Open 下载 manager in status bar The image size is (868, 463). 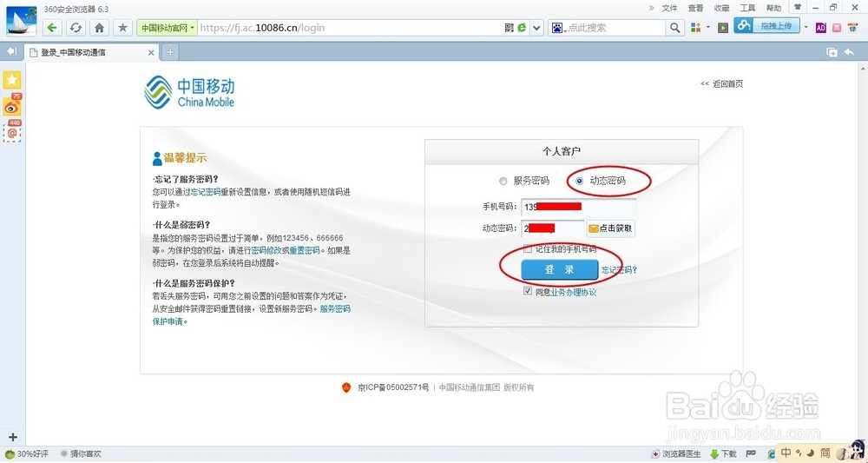724,454
